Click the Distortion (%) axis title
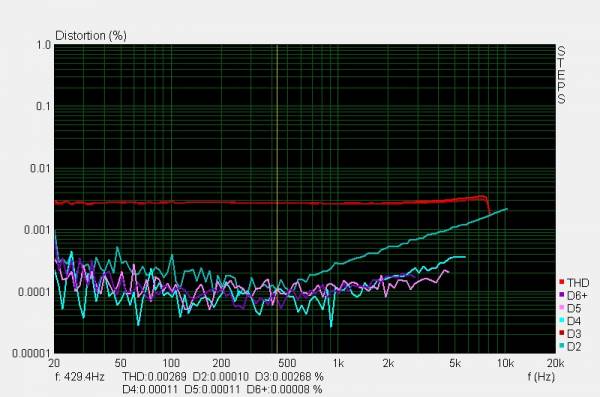 click(91, 36)
